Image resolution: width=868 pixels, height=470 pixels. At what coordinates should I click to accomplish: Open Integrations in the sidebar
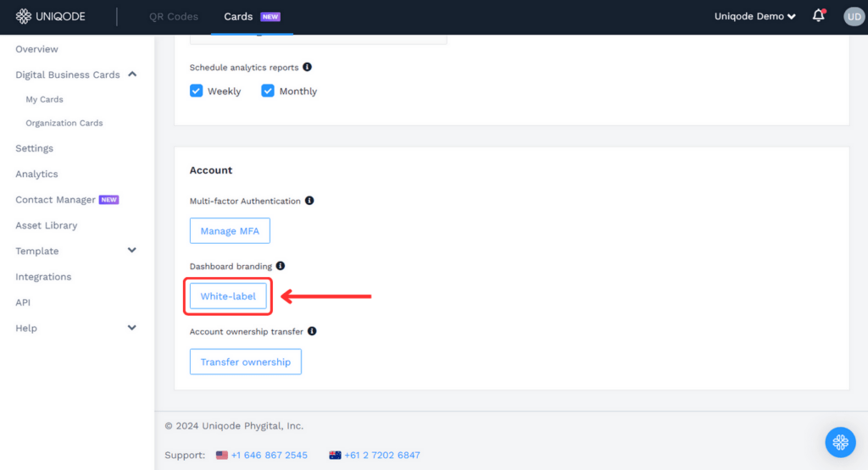(43, 276)
